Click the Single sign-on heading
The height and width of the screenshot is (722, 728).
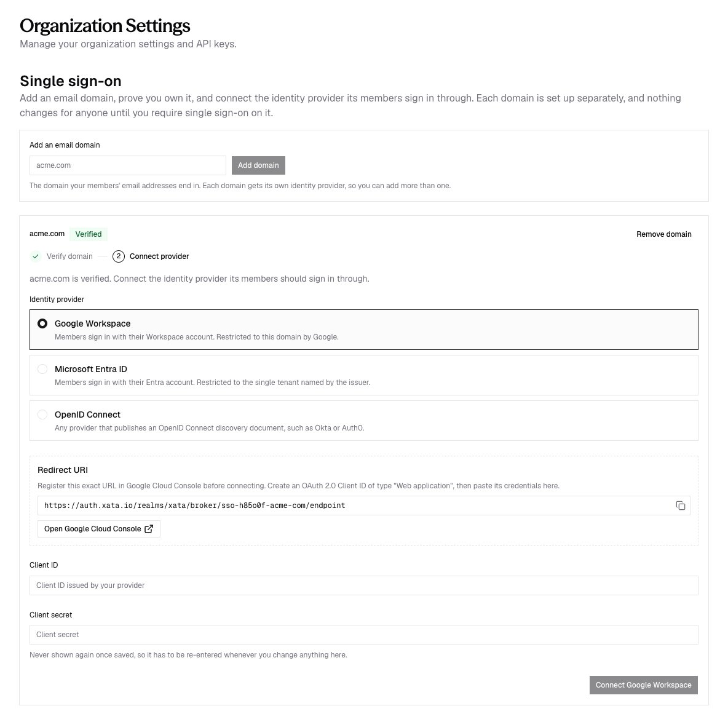tap(71, 81)
